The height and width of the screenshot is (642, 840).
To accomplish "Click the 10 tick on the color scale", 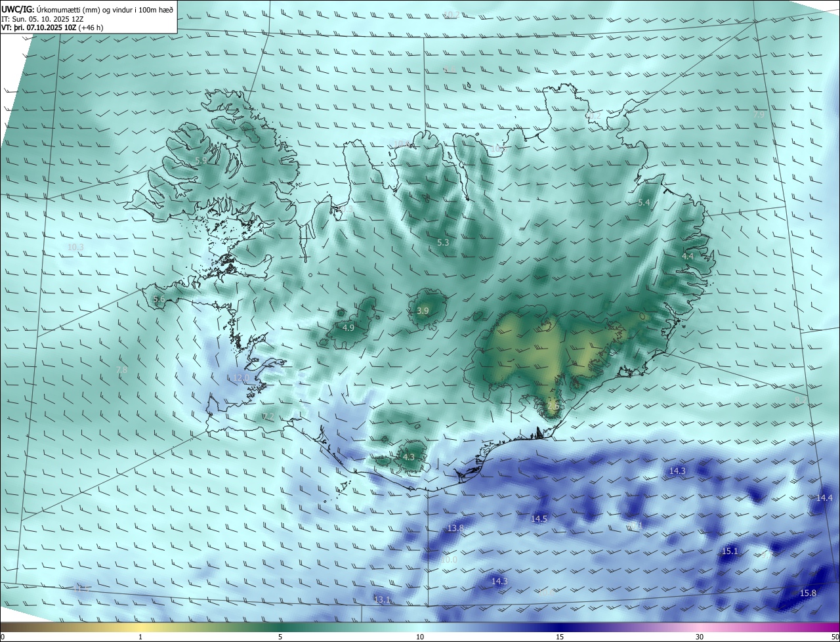I will (420, 637).
